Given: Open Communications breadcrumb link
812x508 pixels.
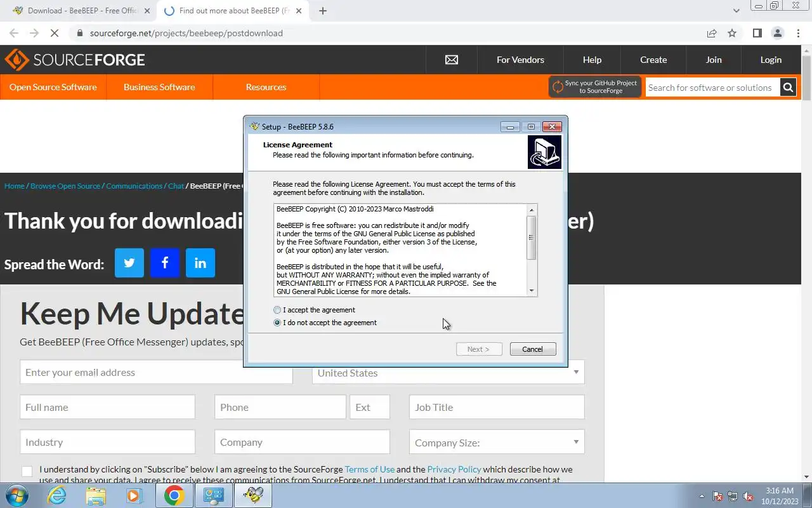Looking at the screenshot, I should click(x=134, y=186).
